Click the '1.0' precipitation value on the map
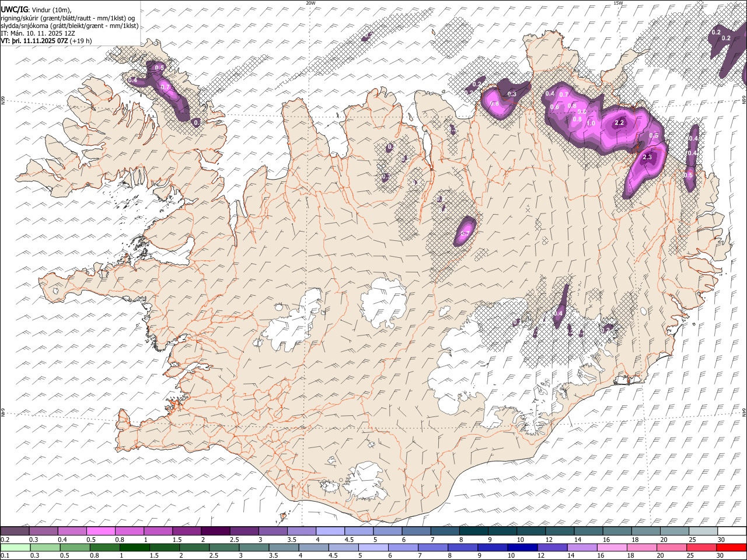 (x=591, y=124)
